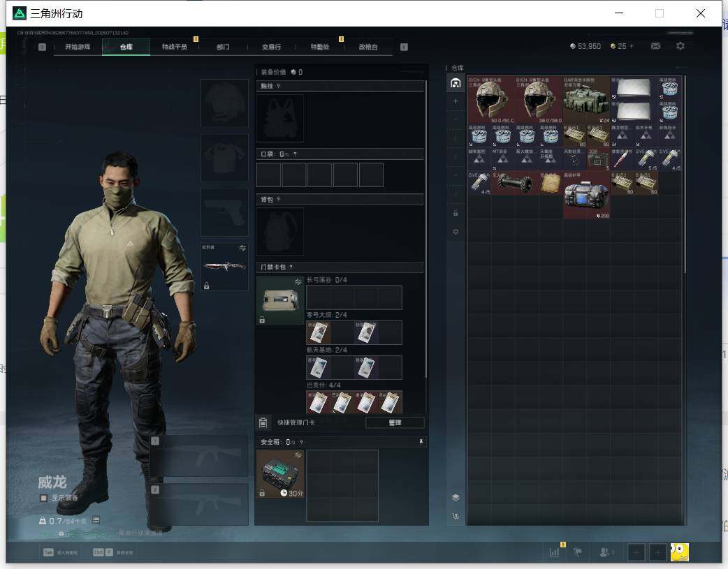The width and height of the screenshot is (728, 569).
Task: Show 背包 help tooltip icon
Action: point(279,200)
